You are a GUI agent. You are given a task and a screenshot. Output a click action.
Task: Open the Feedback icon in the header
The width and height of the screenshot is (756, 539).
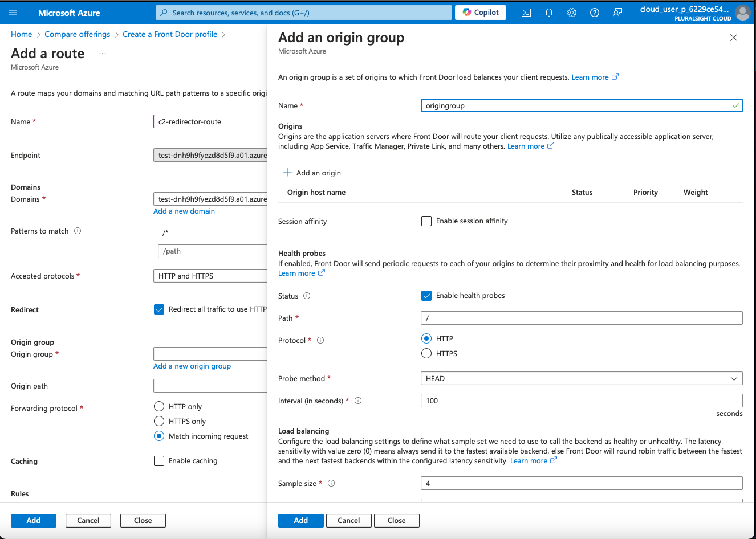pos(617,13)
